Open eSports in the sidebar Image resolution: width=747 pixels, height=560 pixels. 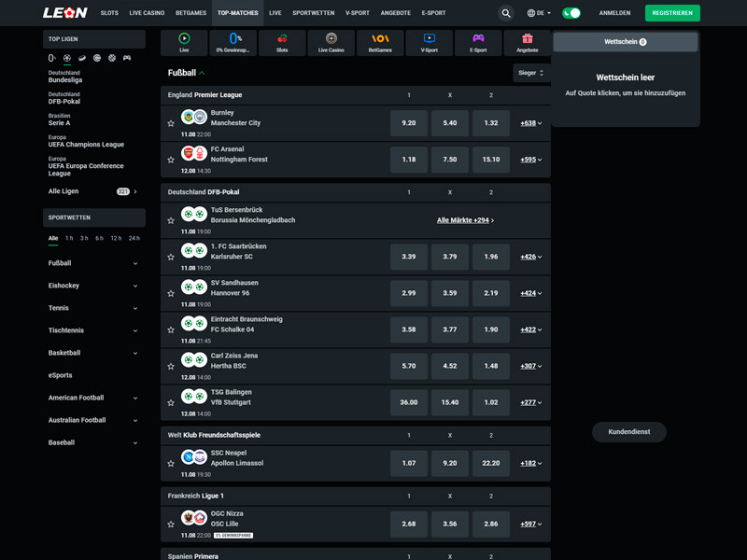[x=93, y=375]
